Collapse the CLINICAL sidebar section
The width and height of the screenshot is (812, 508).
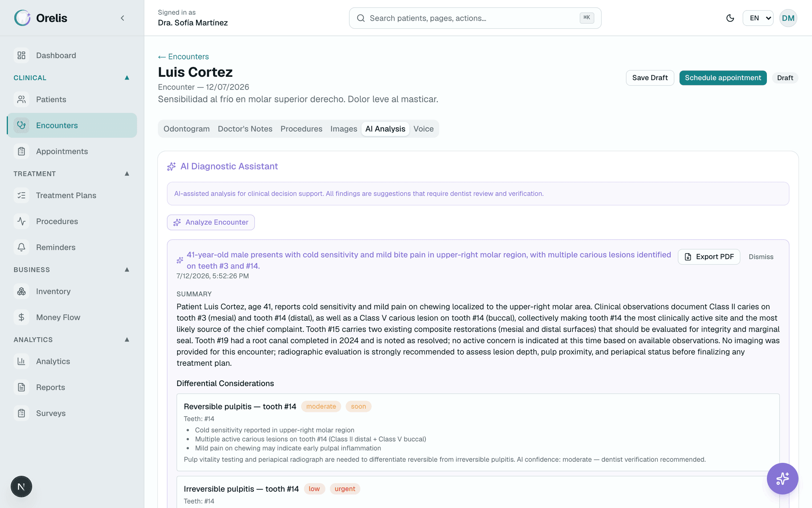coord(127,78)
